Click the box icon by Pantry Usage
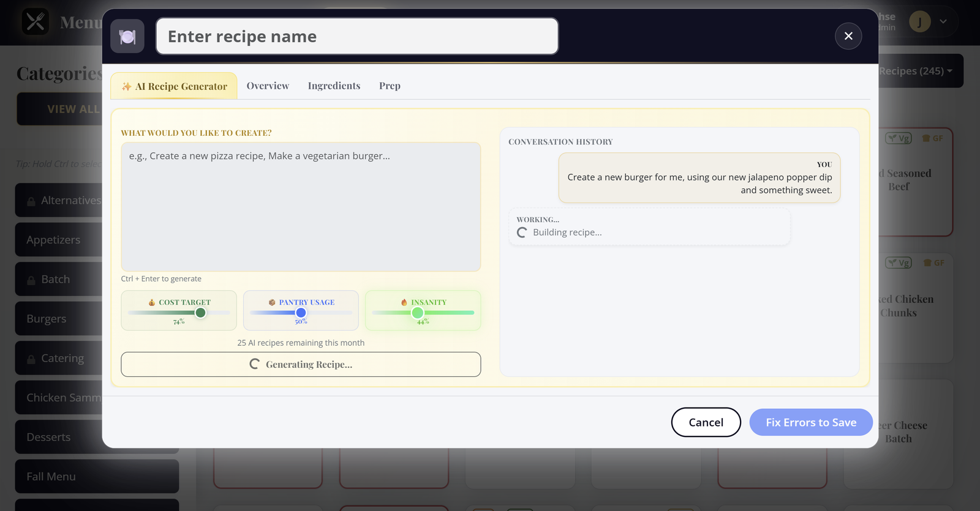 coord(272,302)
